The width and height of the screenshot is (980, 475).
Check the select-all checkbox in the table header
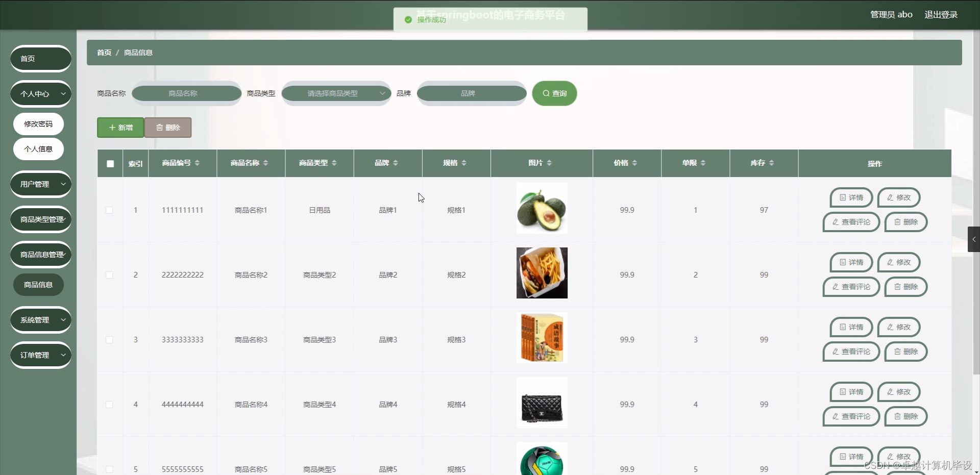[110, 164]
